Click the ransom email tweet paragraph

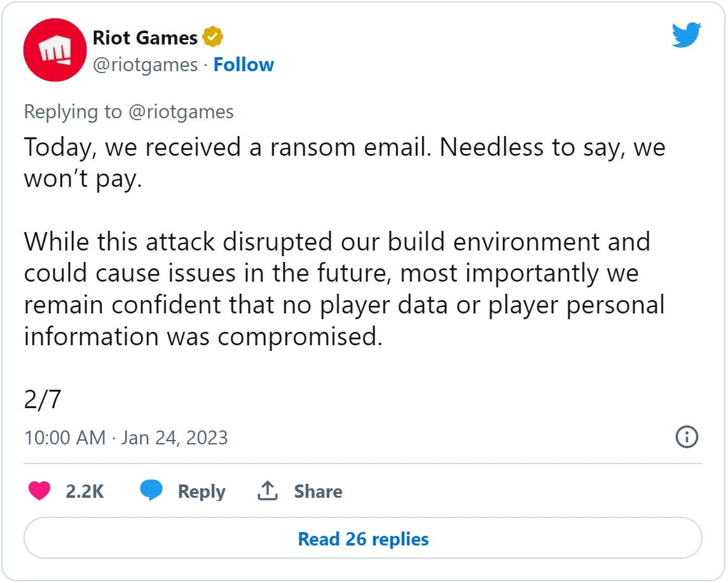click(x=343, y=163)
